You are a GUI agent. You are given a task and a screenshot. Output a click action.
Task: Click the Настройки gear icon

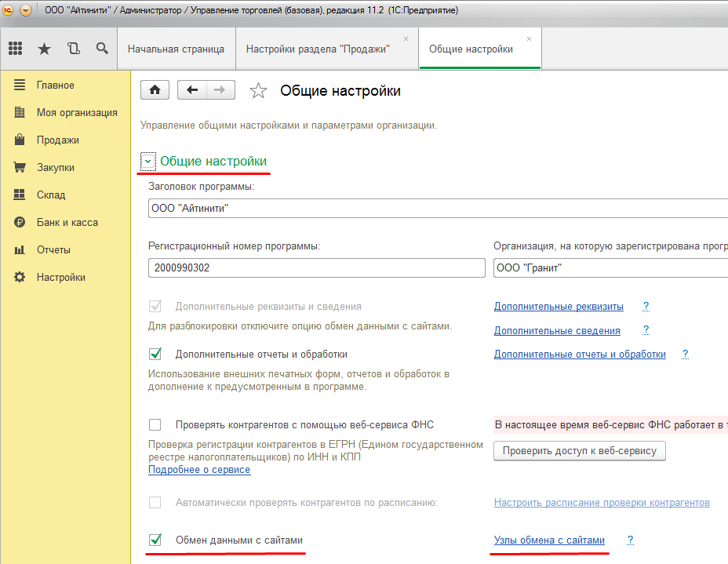point(20,277)
